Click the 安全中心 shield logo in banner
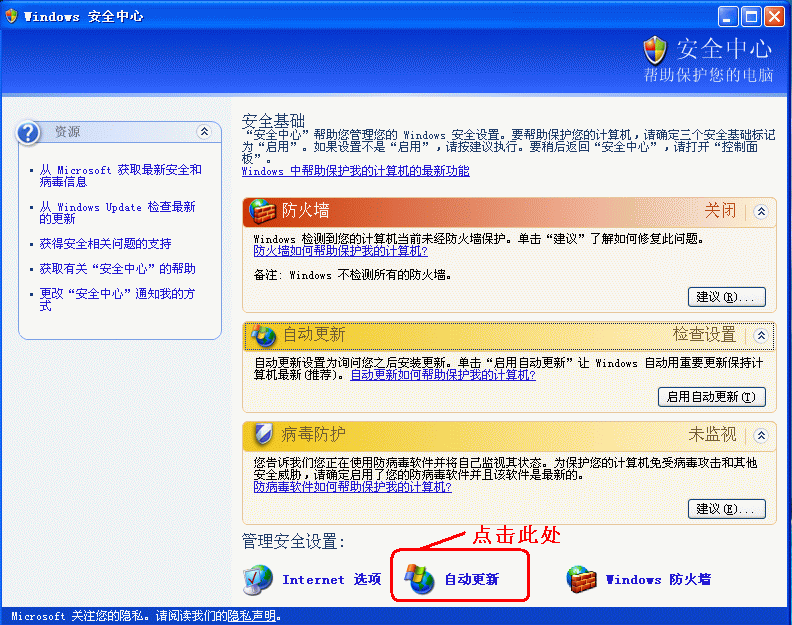 pyautogui.click(x=655, y=50)
